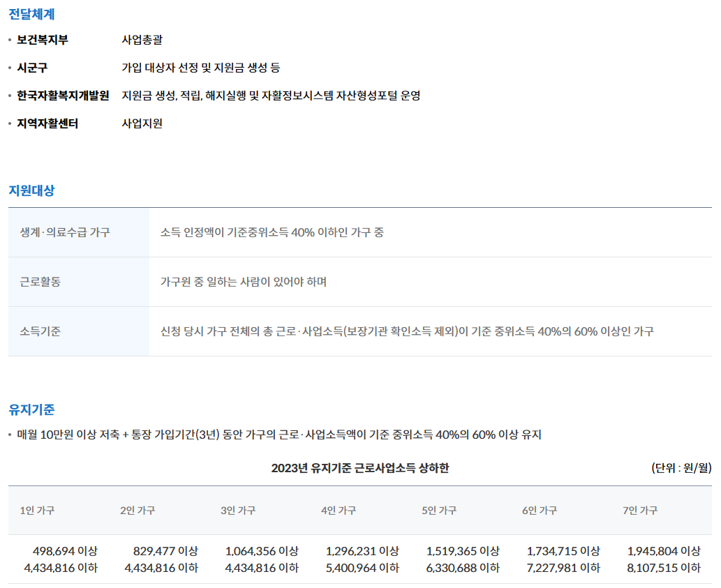This screenshot has width=721, height=588.
Task: Select the 보건복지부 label
Action: 43,40
